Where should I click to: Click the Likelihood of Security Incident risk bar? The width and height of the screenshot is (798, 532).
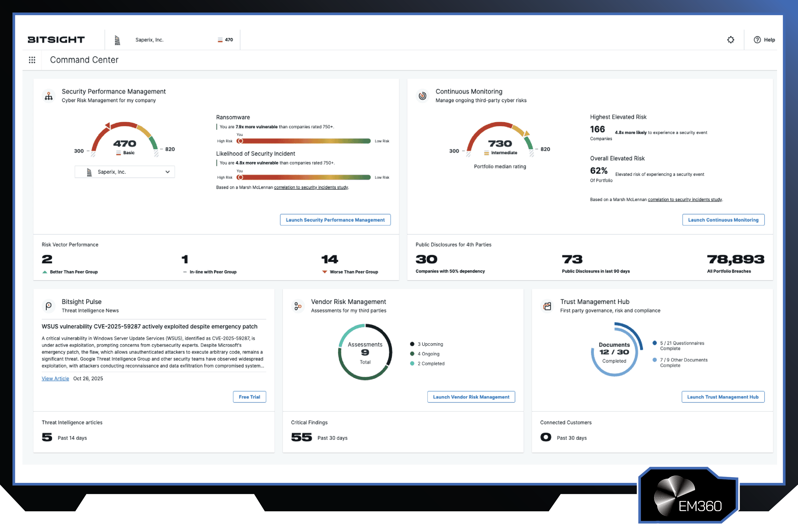point(303,177)
